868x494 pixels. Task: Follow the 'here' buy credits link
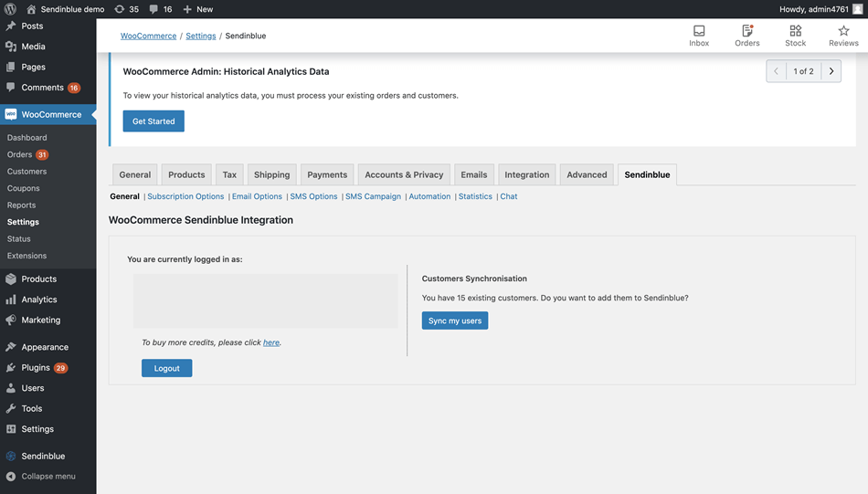tap(271, 342)
